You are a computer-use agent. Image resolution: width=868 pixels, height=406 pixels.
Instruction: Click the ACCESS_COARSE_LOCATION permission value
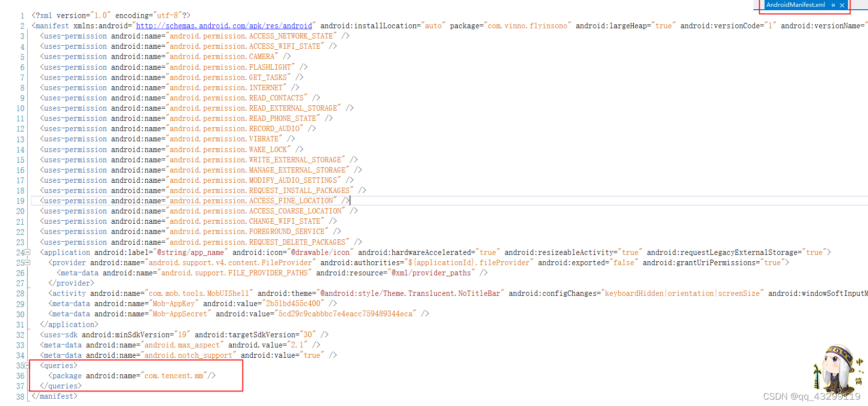(256, 211)
